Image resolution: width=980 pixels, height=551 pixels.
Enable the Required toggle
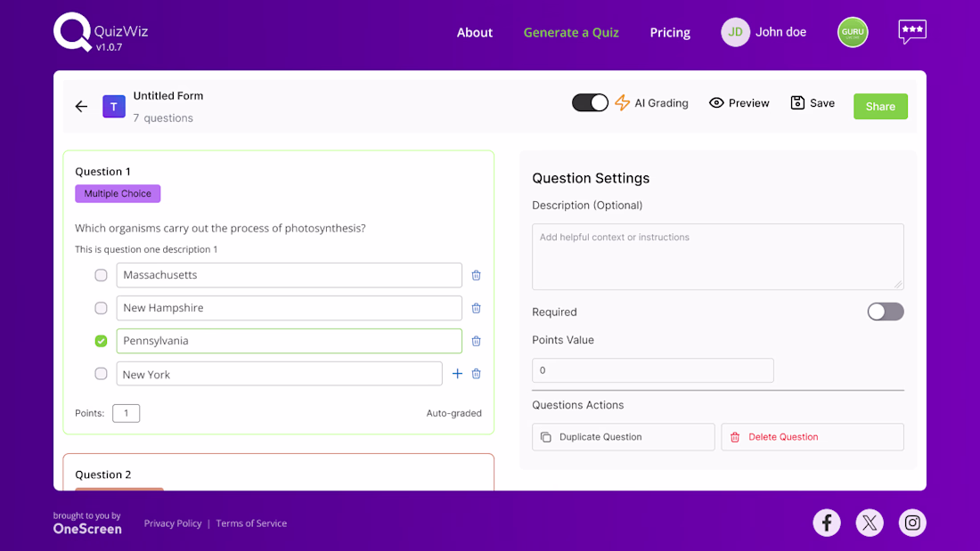pyautogui.click(x=886, y=312)
